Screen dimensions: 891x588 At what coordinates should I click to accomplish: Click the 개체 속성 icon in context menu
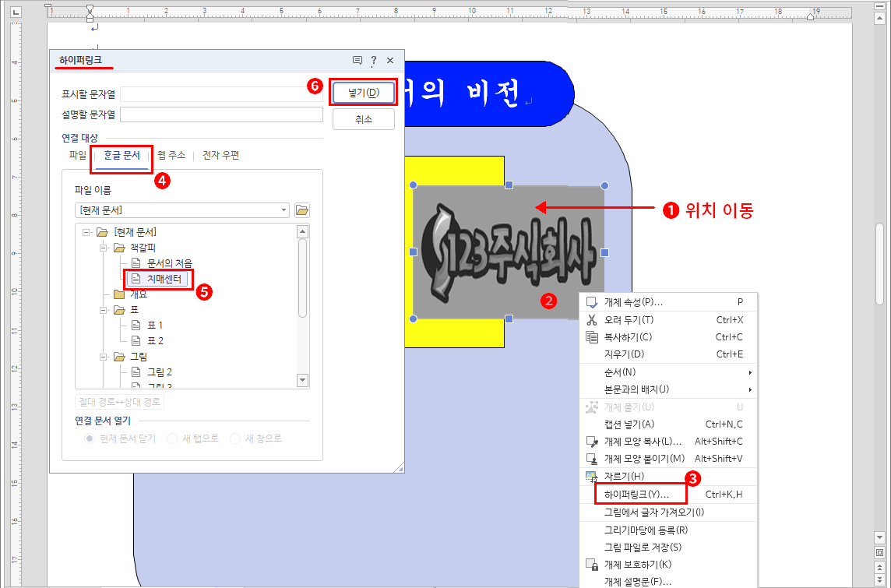(x=592, y=302)
